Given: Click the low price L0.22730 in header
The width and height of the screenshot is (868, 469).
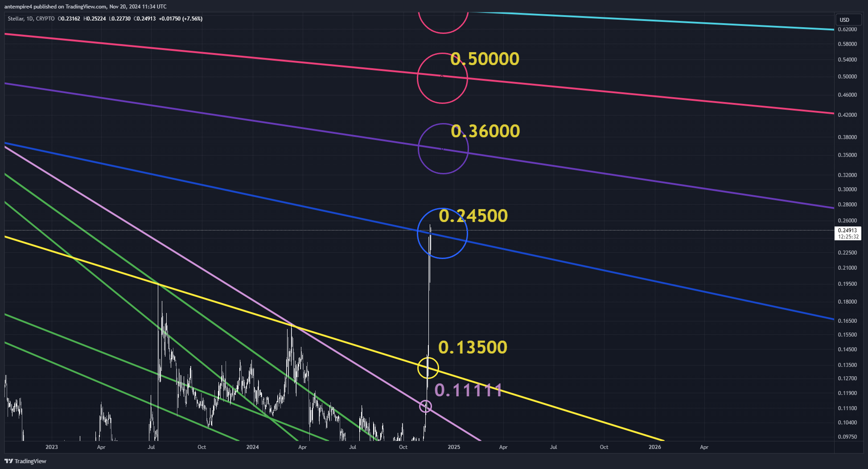Looking at the screenshot, I should click(120, 19).
